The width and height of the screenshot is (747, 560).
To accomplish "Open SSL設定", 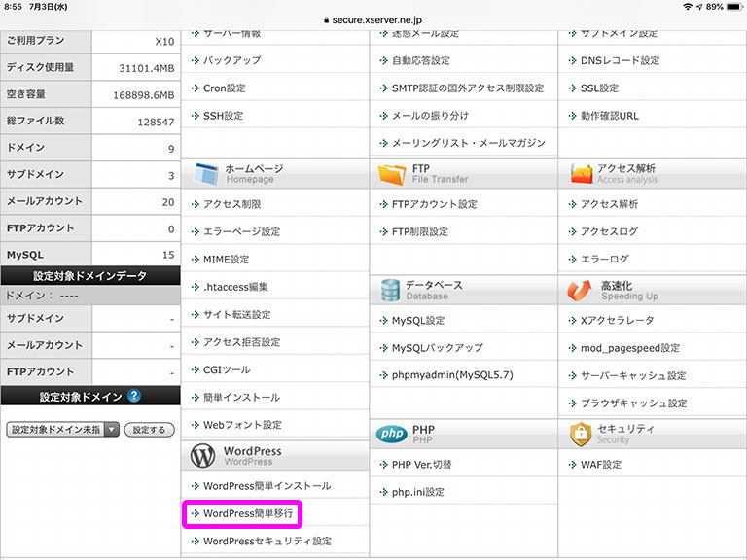I will [x=599, y=88].
